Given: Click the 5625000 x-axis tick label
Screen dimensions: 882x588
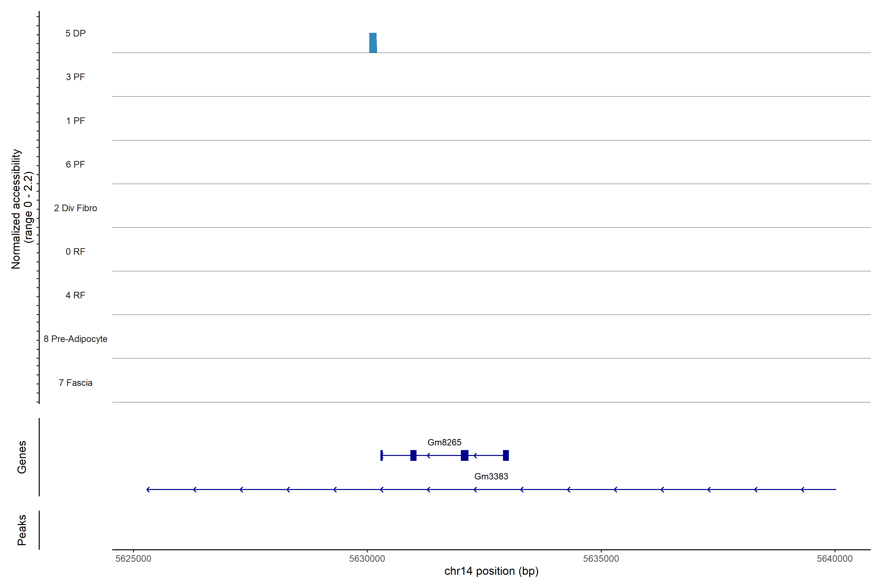Looking at the screenshot, I should [x=133, y=559].
